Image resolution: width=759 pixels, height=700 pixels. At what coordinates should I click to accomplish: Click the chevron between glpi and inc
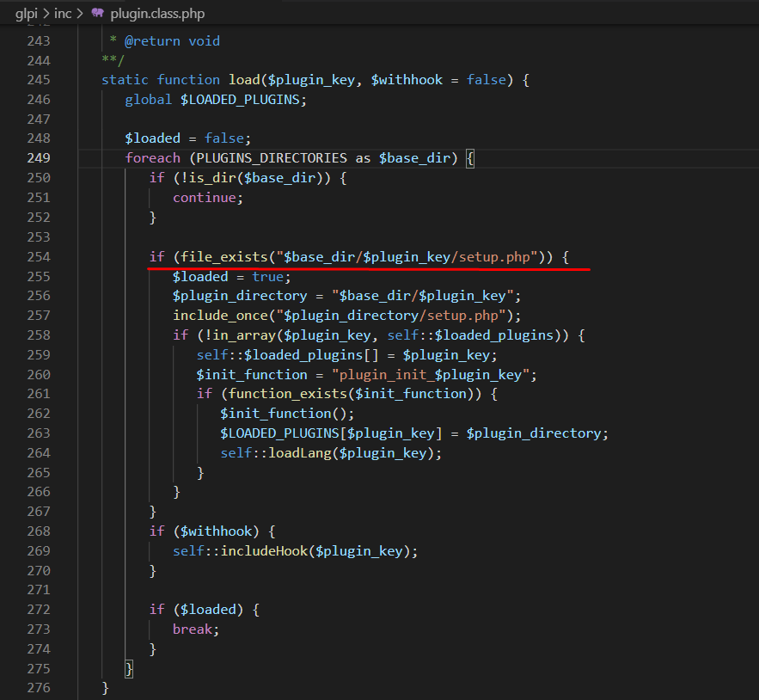tap(47, 14)
